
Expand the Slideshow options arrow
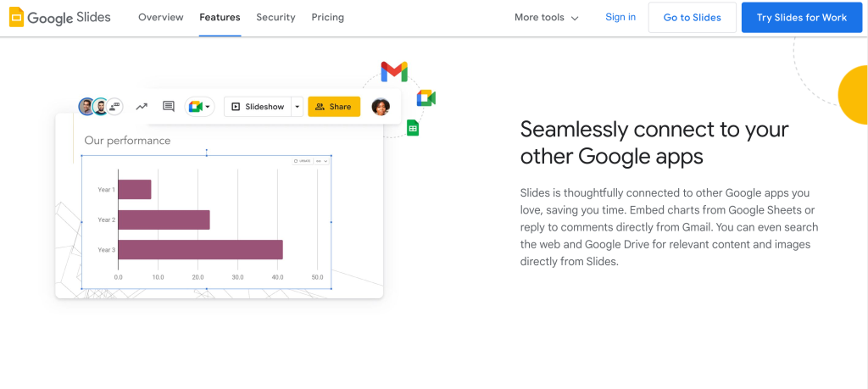(x=297, y=107)
